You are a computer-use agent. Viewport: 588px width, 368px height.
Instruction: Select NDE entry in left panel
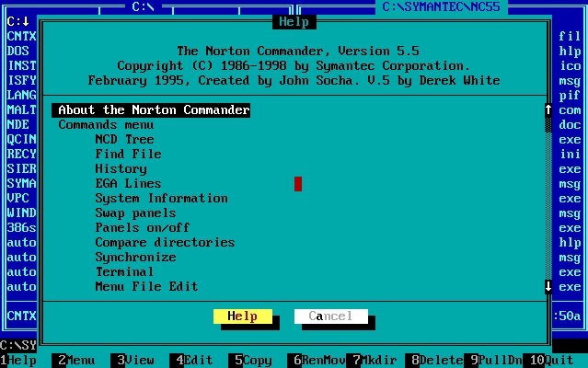click(x=18, y=125)
